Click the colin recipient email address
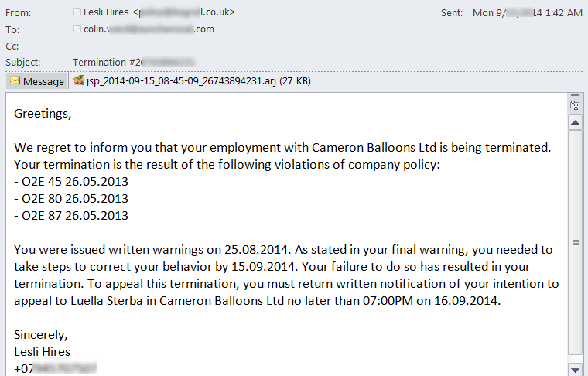Image resolution: width=588 pixels, height=376 pixels. (149, 29)
